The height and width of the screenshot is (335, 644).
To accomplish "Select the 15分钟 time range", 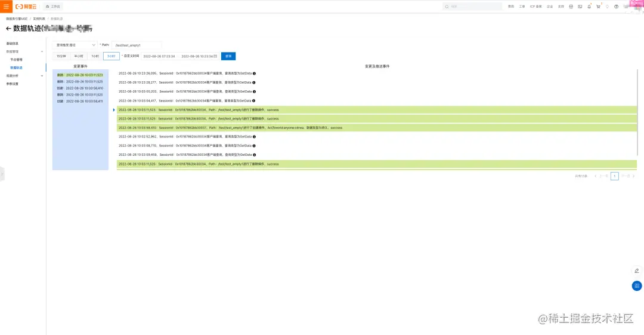I will click(61, 56).
